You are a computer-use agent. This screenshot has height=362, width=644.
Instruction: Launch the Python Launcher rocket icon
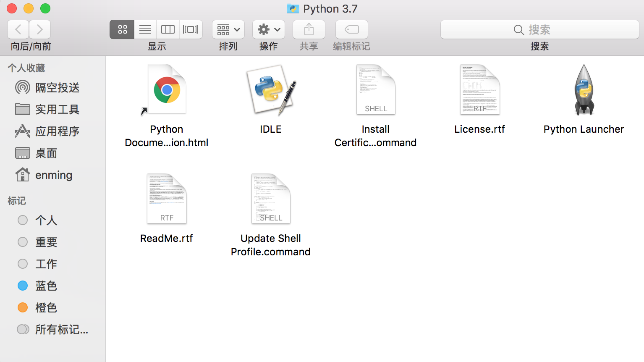(584, 89)
